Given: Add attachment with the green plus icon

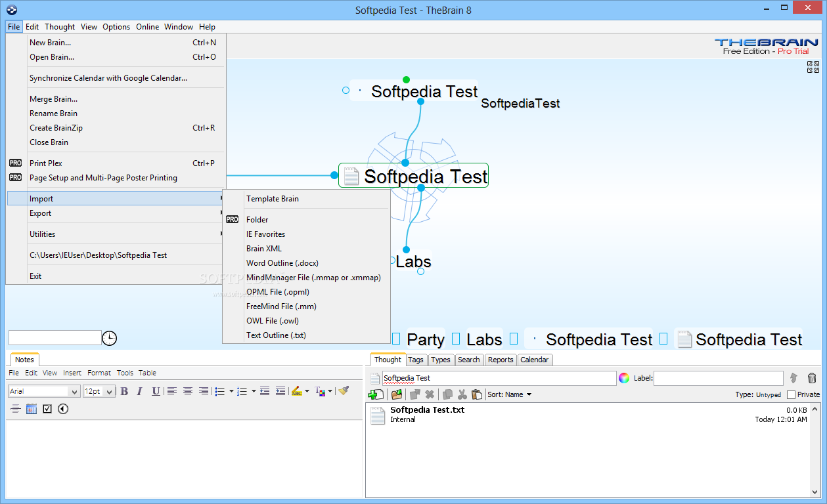Looking at the screenshot, I should click(376, 394).
